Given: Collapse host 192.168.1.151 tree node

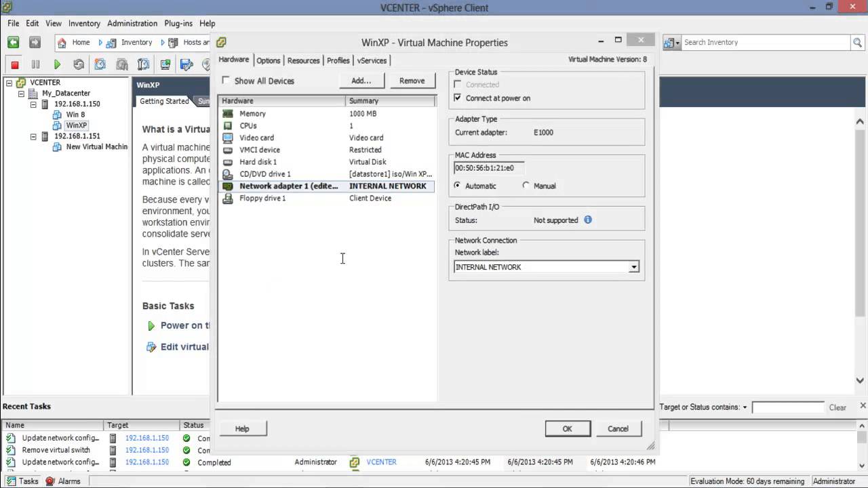Looking at the screenshot, I should (x=33, y=136).
